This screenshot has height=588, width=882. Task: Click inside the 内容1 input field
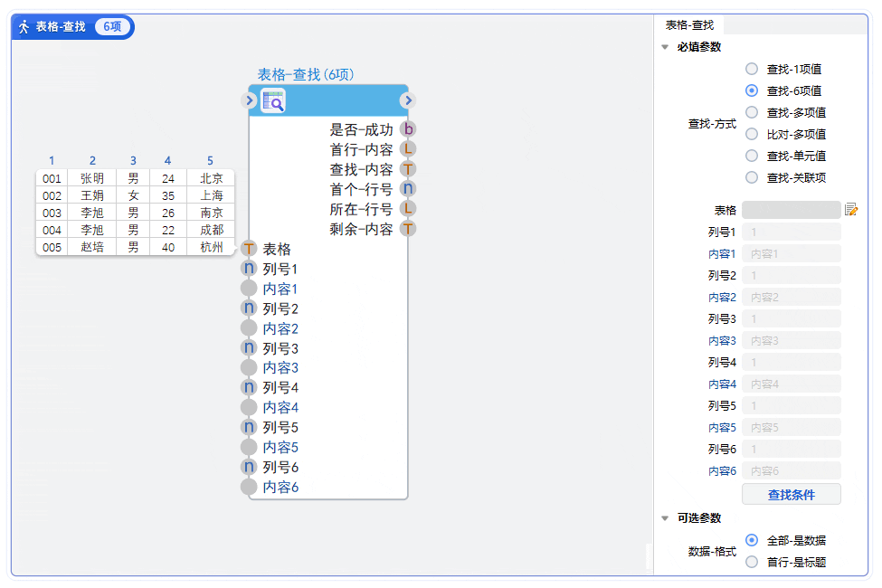[x=791, y=253]
